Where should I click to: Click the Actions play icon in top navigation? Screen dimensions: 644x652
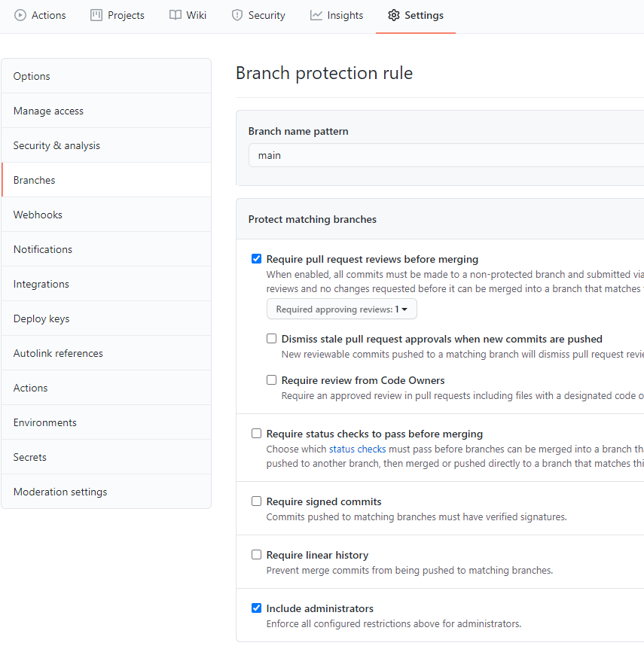pyautogui.click(x=20, y=15)
